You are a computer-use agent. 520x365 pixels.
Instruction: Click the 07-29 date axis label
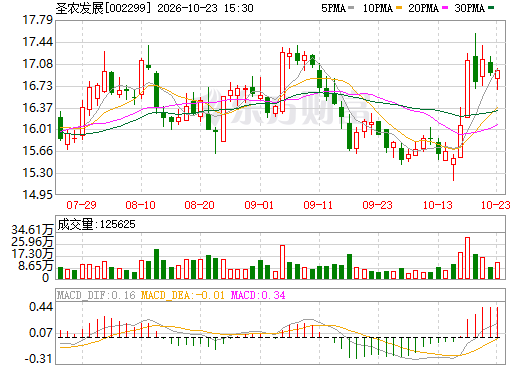pyautogui.click(x=82, y=205)
